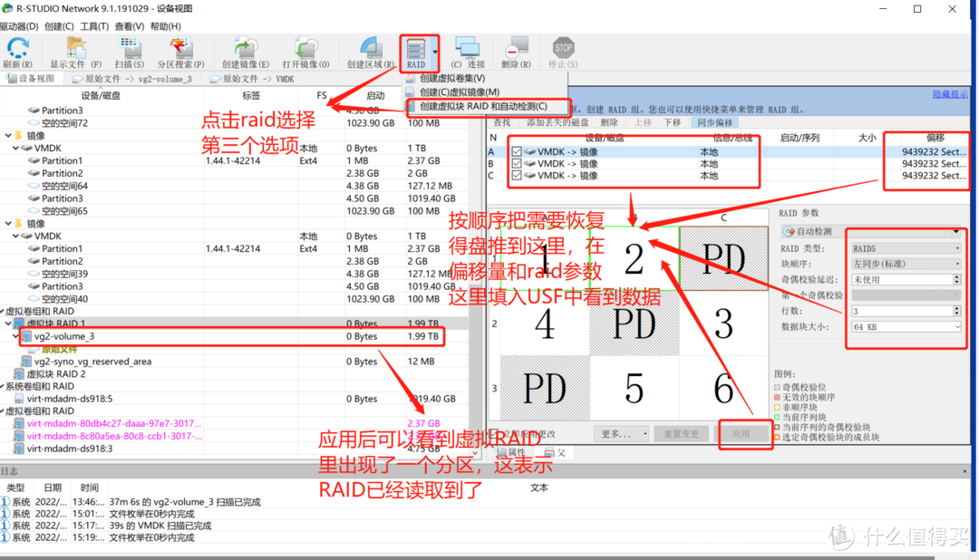The image size is (979, 560).
Task: Click icon of virt-mdadm-8c80a5ea entry
Action: (x=18, y=436)
